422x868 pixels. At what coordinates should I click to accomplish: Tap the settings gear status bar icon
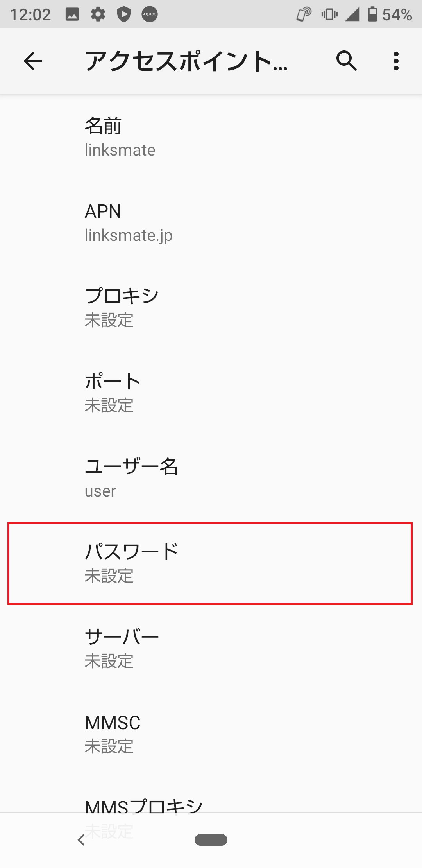98,14
